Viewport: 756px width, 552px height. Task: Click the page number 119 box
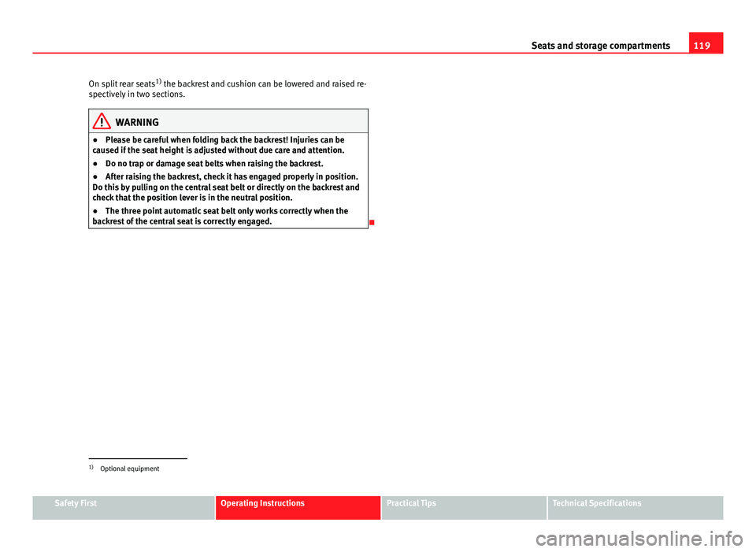pyautogui.click(x=706, y=43)
